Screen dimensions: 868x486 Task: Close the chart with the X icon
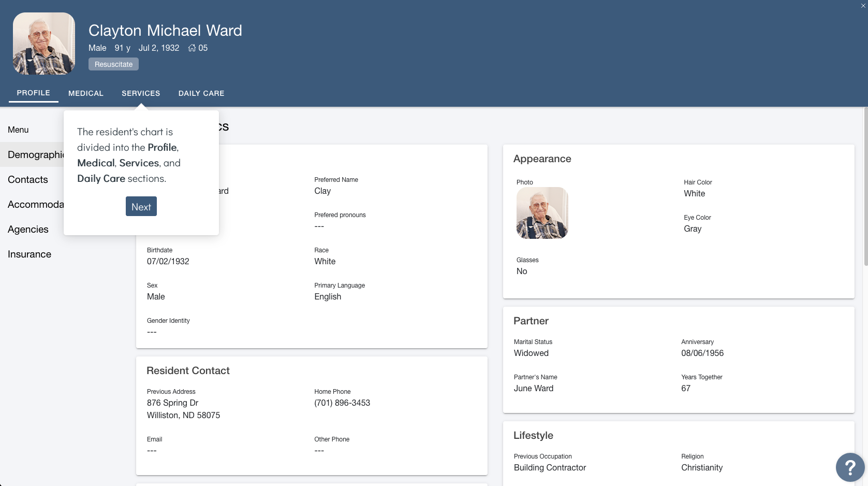(863, 6)
